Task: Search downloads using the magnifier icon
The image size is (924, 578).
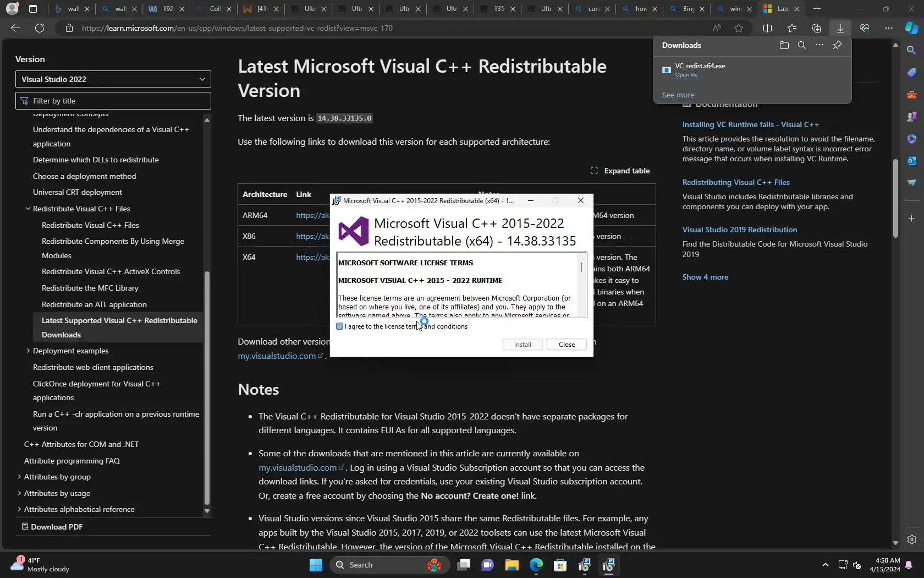Action: click(x=802, y=45)
